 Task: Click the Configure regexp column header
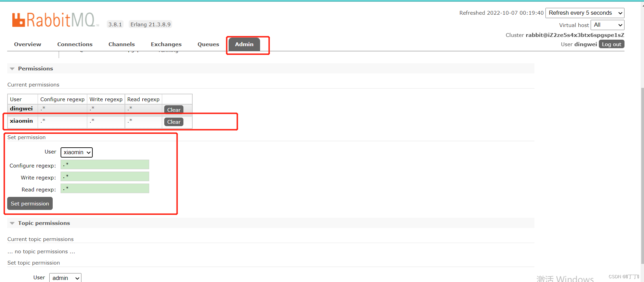point(62,99)
